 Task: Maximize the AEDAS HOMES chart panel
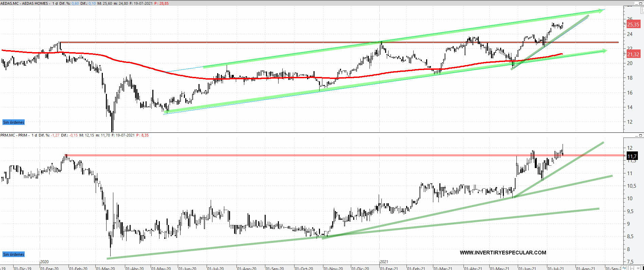click(641, 3)
